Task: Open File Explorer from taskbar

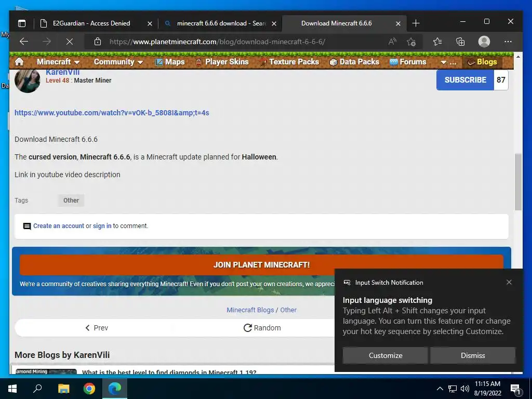Action: click(63, 389)
